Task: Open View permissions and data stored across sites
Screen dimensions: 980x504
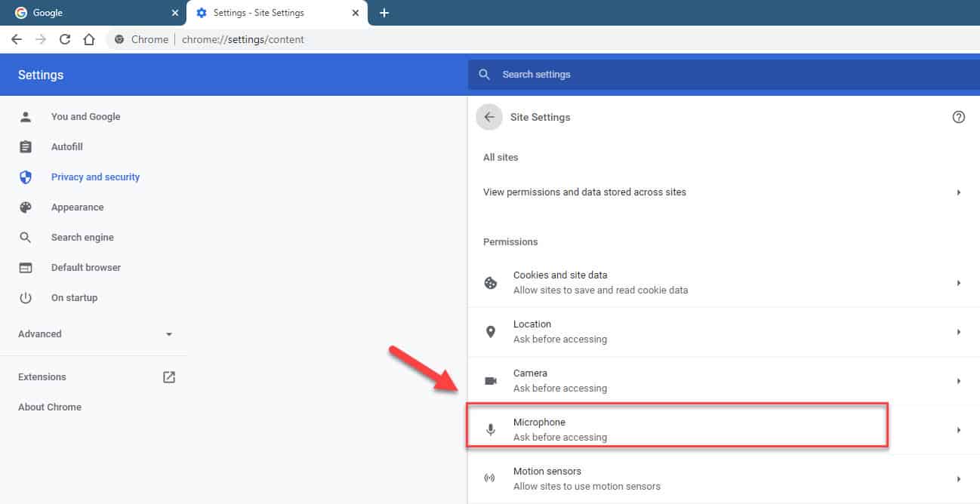Action: click(723, 192)
